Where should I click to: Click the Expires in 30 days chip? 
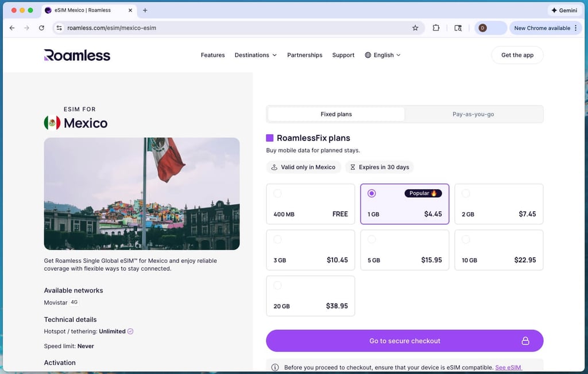[x=380, y=167]
